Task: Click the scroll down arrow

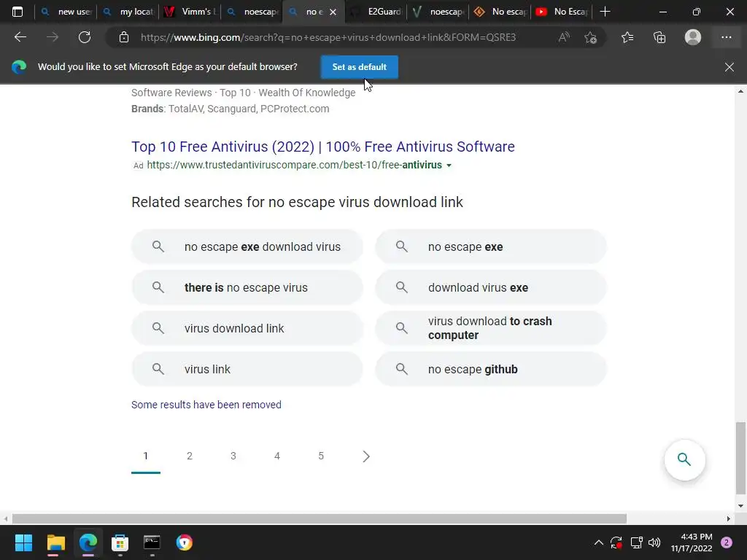Action: (740, 506)
